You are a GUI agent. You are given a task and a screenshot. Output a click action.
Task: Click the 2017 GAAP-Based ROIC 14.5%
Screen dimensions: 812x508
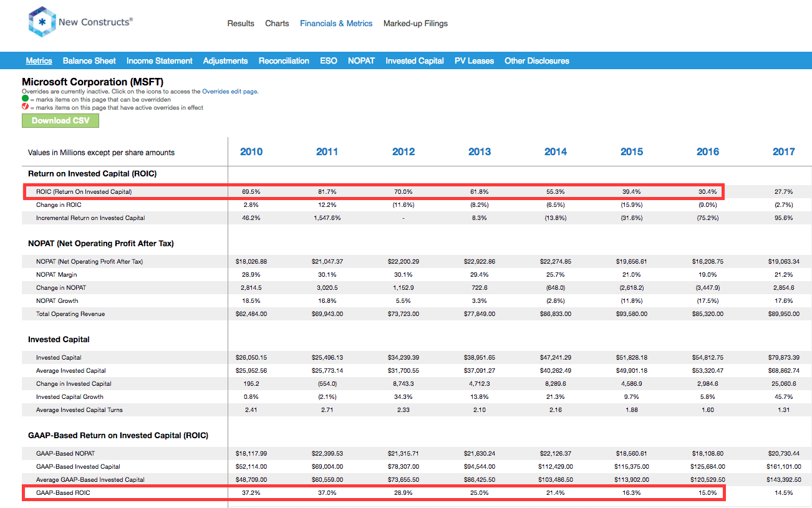[784, 493]
